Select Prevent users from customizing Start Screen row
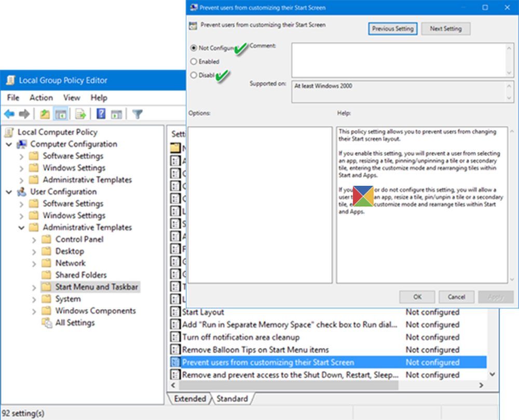519x420 pixels. coord(328,362)
